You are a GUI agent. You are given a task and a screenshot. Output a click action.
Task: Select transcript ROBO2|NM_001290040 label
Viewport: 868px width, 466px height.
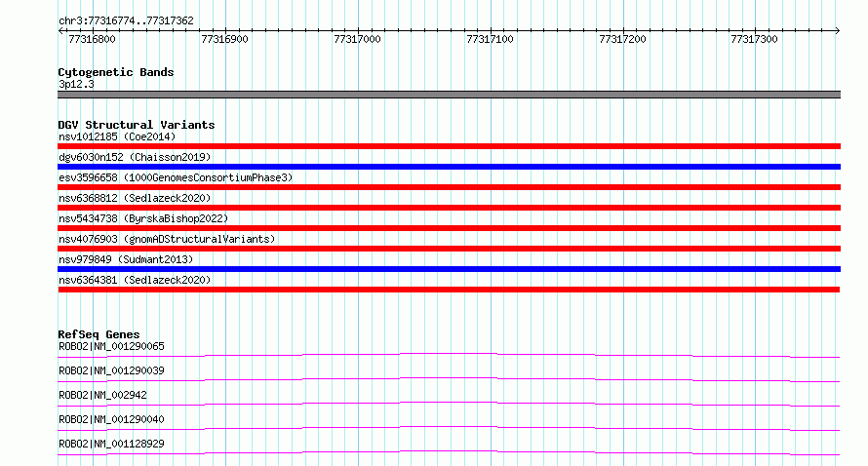[x=111, y=419]
